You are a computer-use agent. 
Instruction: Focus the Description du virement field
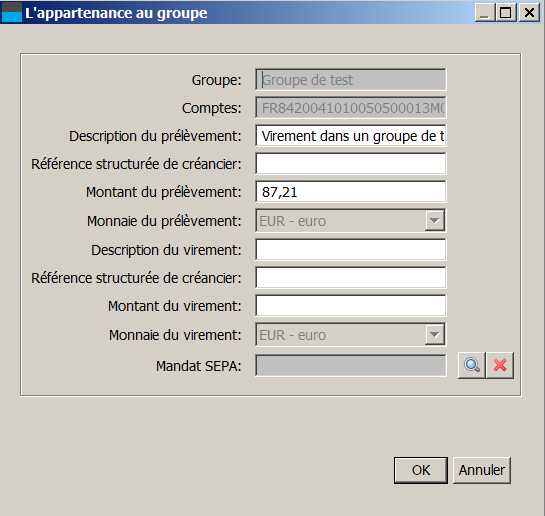351,249
